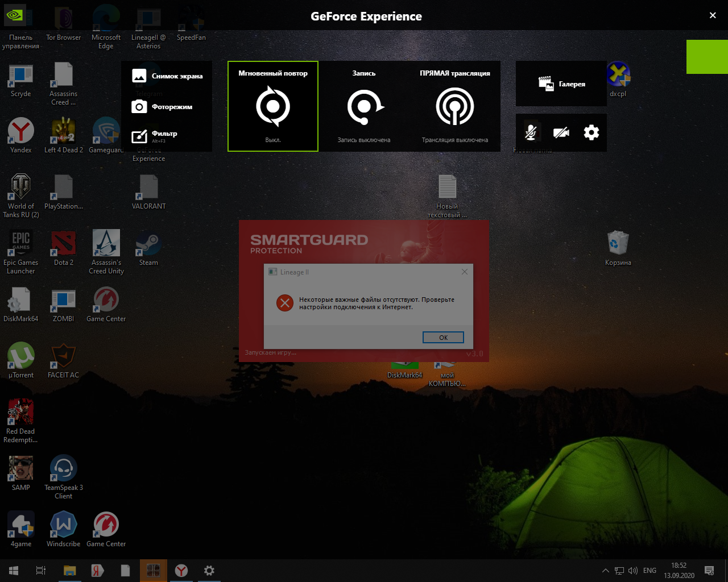The width and height of the screenshot is (728, 582).
Task: Select the Left 4 Dead 2 shortcut
Action: pyautogui.click(x=63, y=136)
